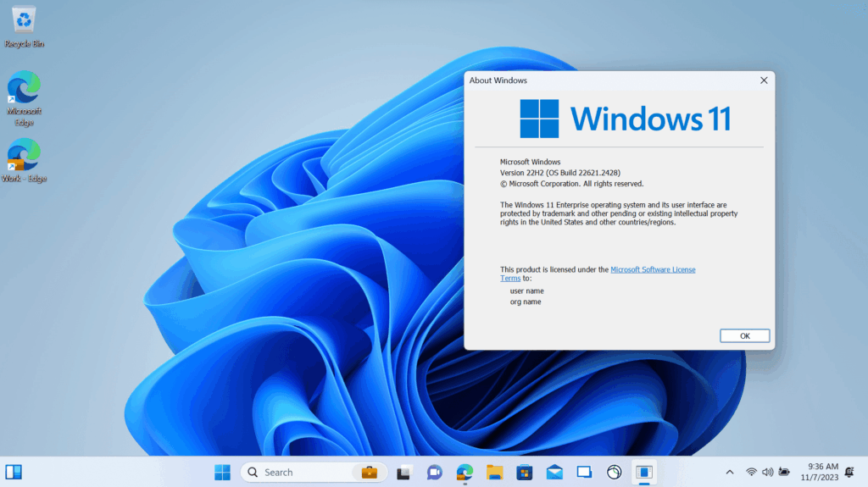The width and height of the screenshot is (868, 487).
Task: Select the Work - Edge desktop shortcut
Action: point(24,161)
